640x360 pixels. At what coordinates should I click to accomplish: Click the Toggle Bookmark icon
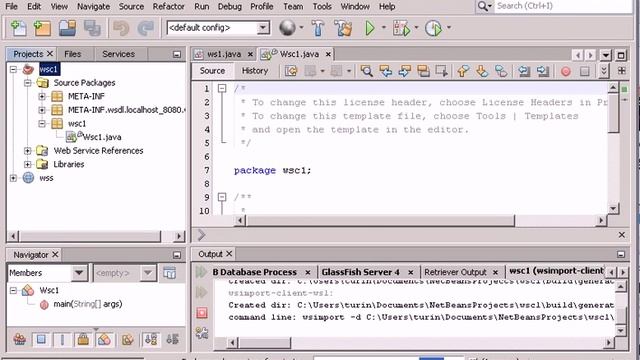click(501, 71)
